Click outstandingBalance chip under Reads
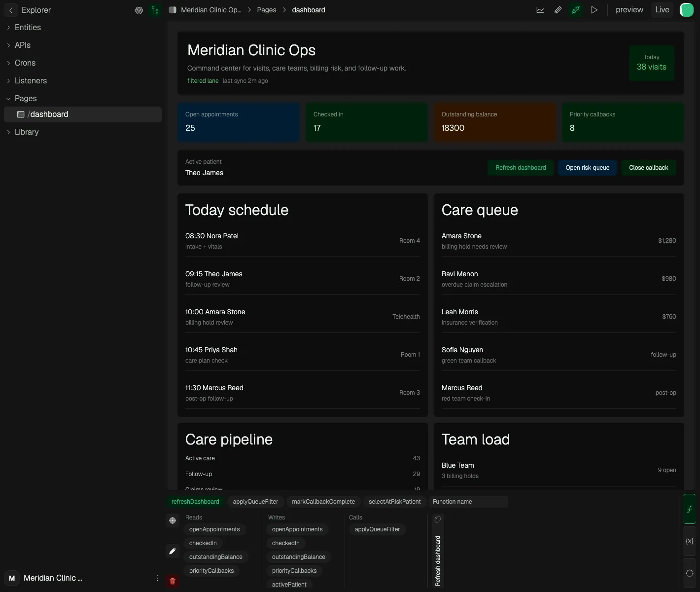The image size is (700, 592). (216, 557)
